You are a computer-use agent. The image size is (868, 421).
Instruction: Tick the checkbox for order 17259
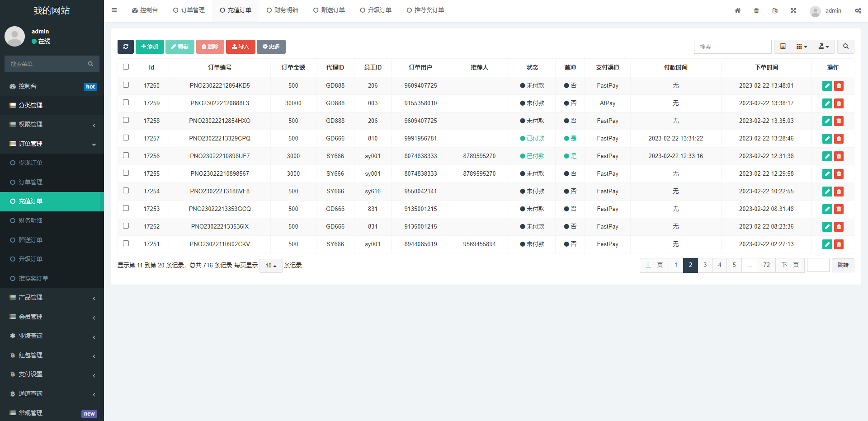click(126, 103)
